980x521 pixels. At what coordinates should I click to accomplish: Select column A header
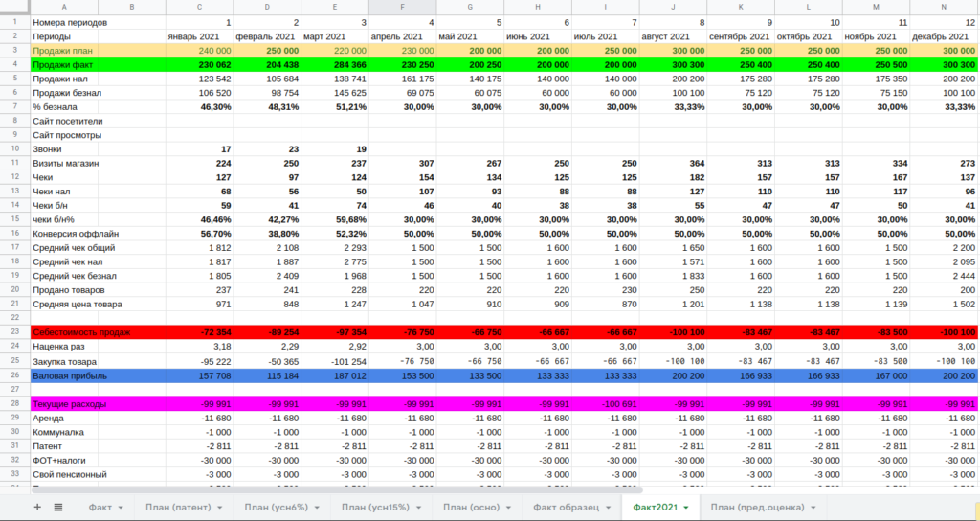65,7
